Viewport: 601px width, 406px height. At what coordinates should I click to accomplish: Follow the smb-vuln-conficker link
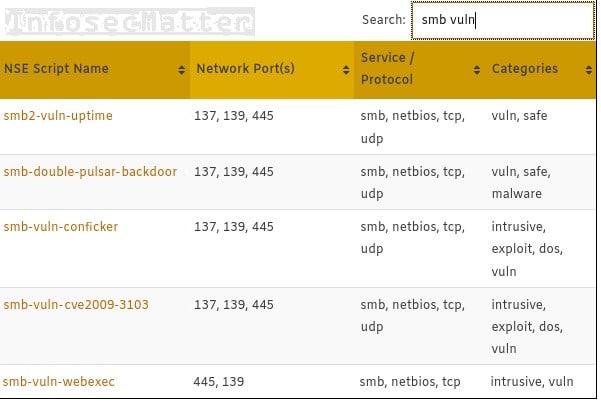tap(60, 227)
